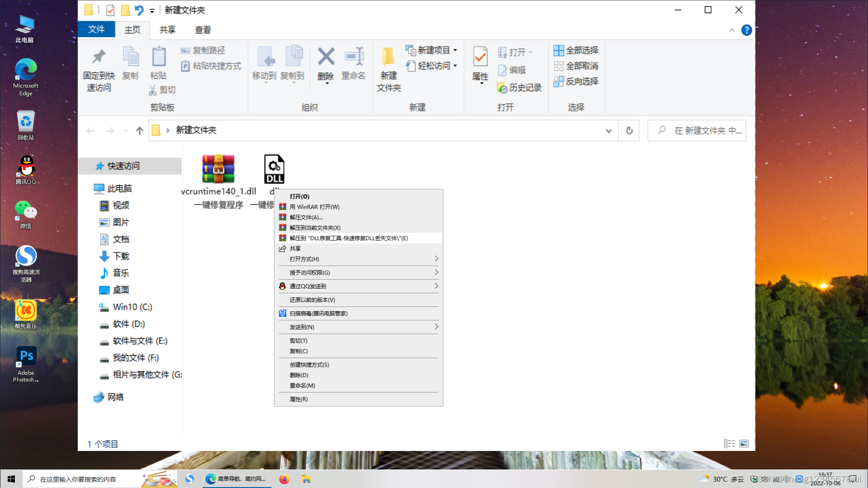Viewport: 868px width, 488px height.
Task: Choose Send via QQ in the context menu
Action: [359, 286]
